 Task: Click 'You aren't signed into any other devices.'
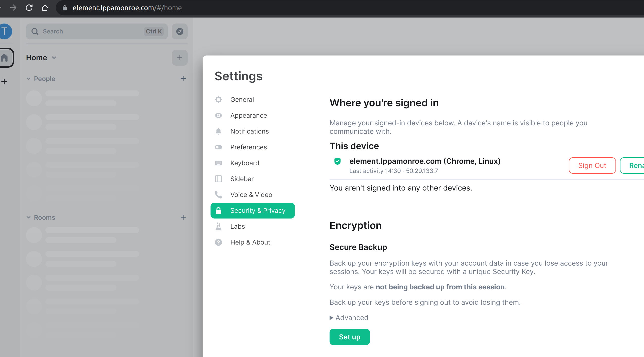point(401,188)
